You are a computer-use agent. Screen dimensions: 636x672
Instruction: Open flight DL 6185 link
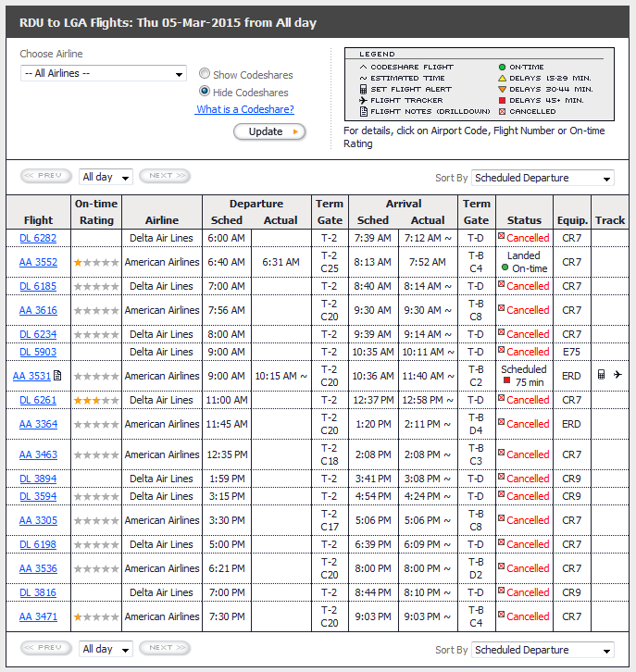tap(38, 286)
